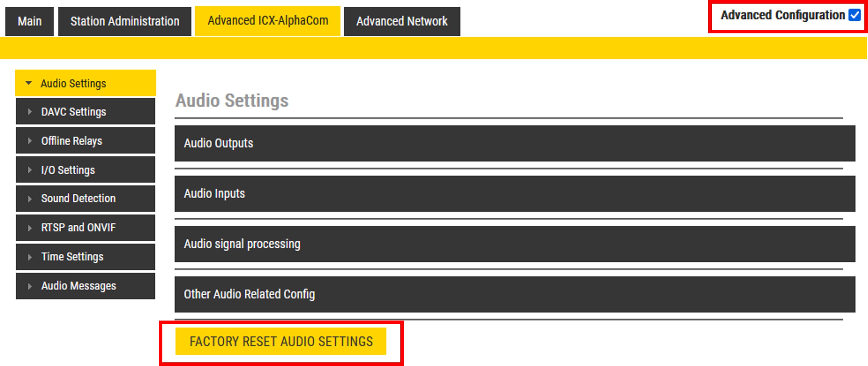Select Time Settings sidebar item

click(72, 257)
